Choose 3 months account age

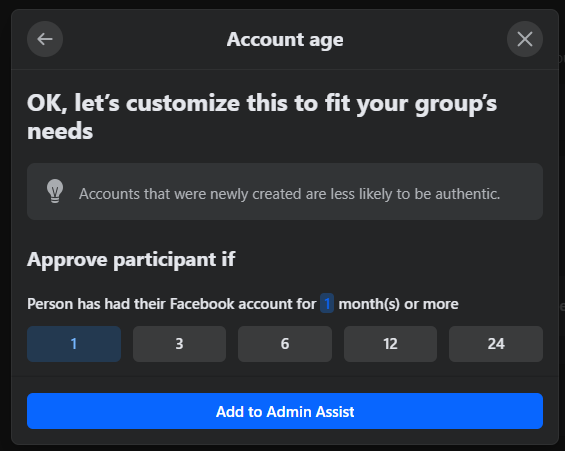[179, 344]
